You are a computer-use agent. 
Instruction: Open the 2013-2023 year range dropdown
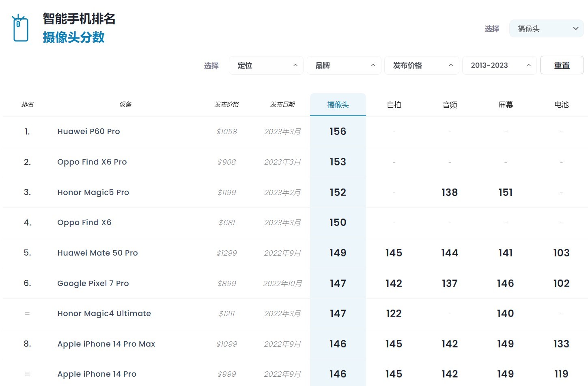(500, 65)
